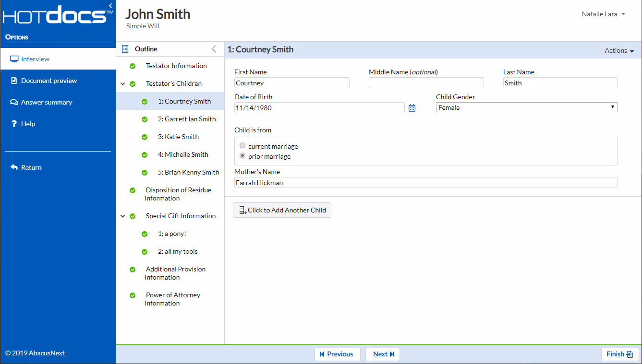Image resolution: width=642 pixels, height=364 pixels.
Task: Select the current marriage radio button
Action: pos(242,145)
